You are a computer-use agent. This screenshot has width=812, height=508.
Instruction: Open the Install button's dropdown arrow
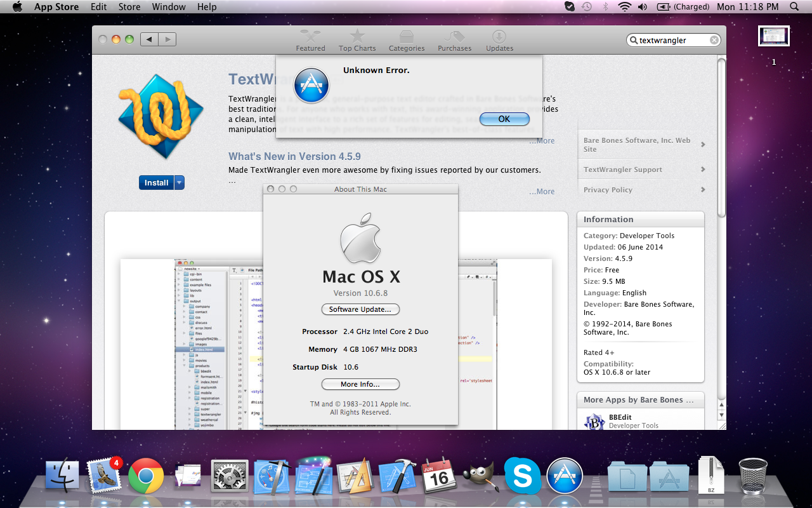pos(180,182)
